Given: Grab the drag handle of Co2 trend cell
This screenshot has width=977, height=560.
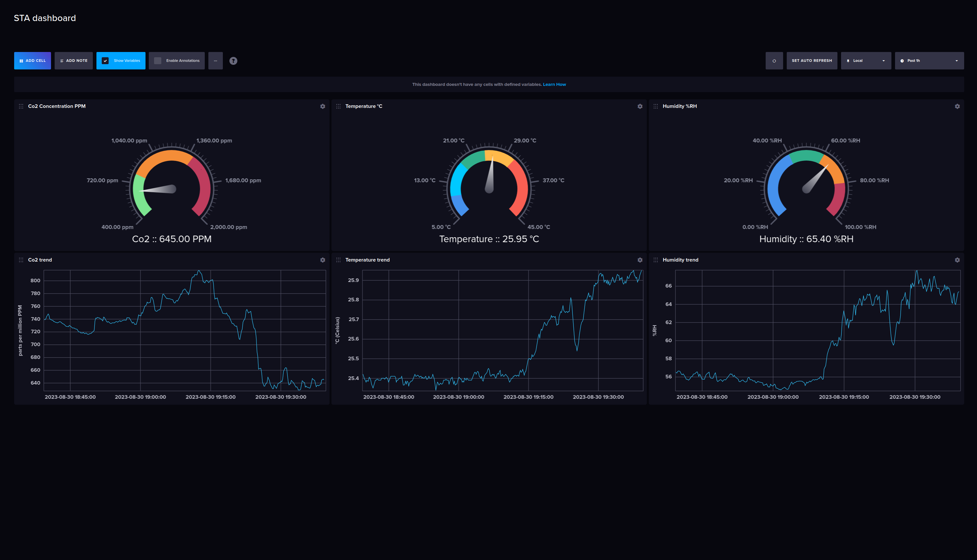Looking at the screenshot, I should coord(21,260).
